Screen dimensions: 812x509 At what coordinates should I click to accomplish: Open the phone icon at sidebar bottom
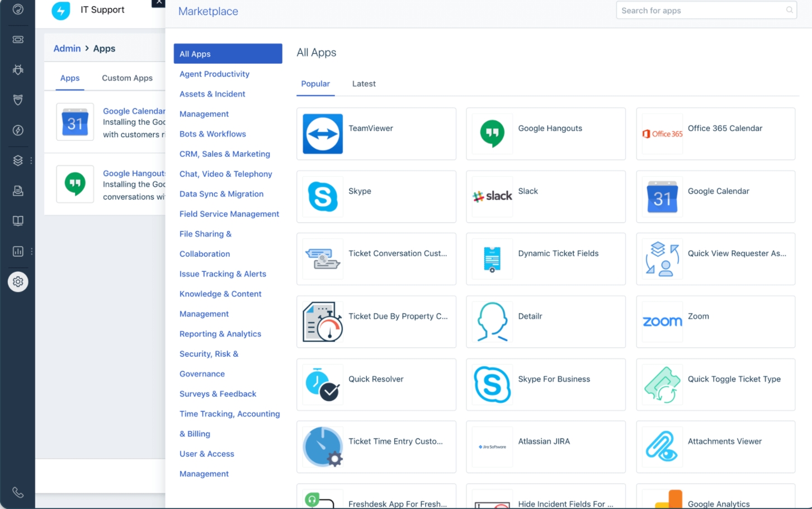point(18,492)
